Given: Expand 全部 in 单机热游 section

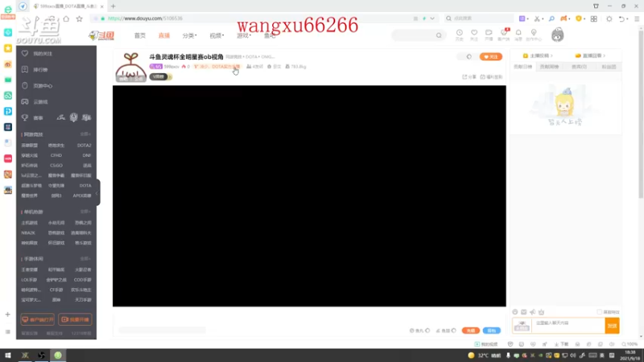Looking at the screenshot, I should pos(85,212).
